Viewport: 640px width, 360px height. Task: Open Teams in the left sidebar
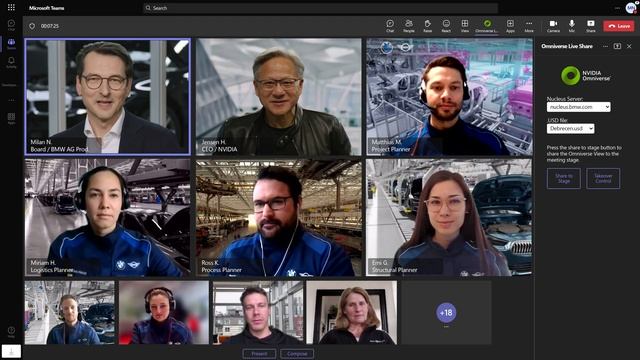[x=11, y=44]
